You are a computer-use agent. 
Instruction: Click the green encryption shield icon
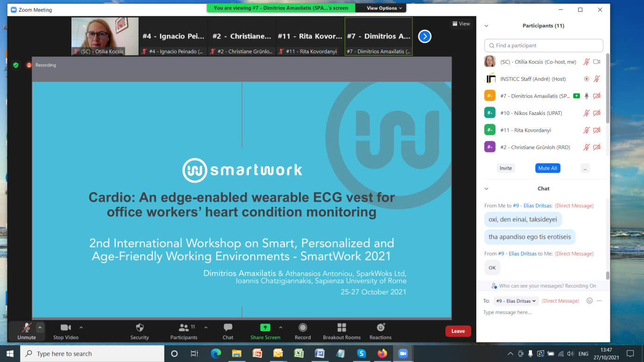click(x=16, y=65)
